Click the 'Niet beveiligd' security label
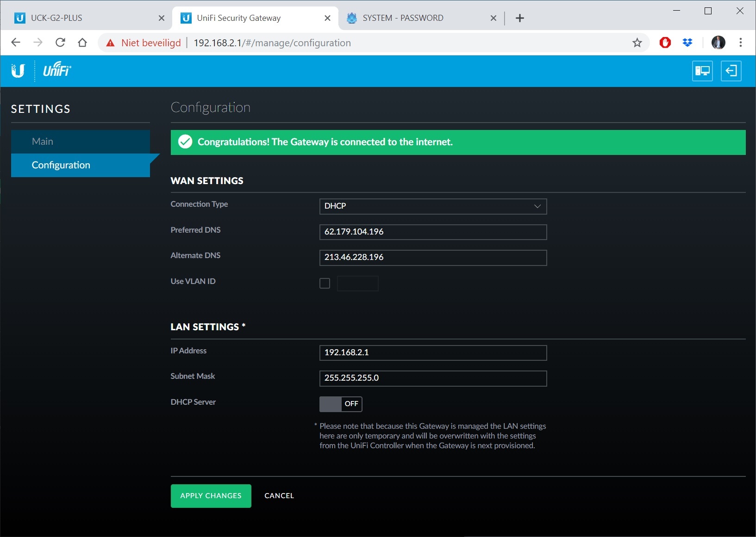Viewport: 756px width, 537px height. (x=151, y=43)
